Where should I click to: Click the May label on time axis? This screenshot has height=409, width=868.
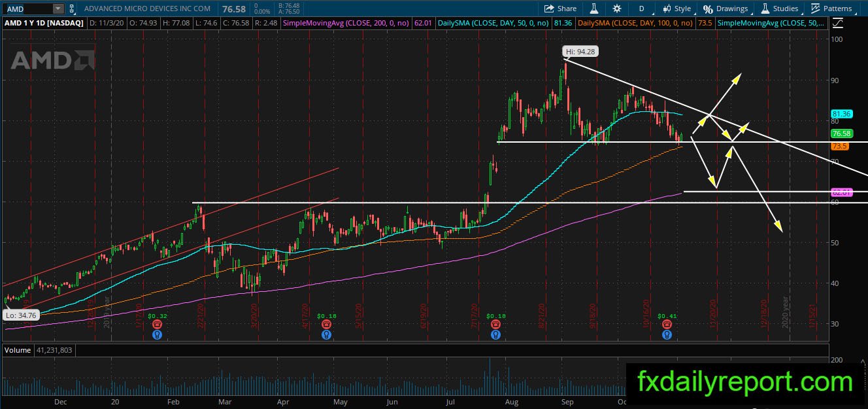click(341, 402)
